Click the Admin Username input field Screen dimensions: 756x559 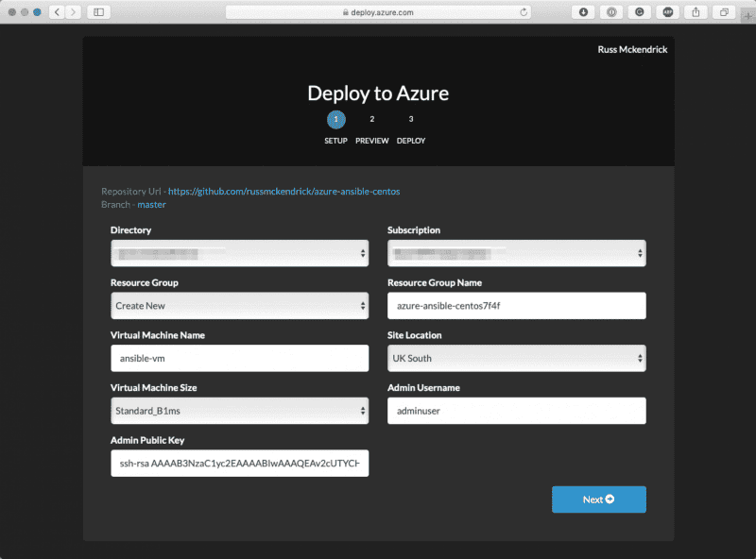[516, 411]
